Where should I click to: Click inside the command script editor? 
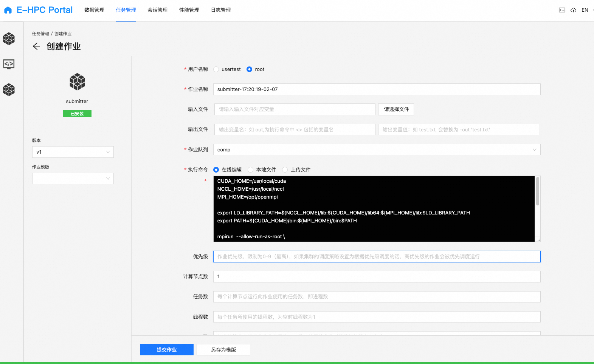(374, 209)
